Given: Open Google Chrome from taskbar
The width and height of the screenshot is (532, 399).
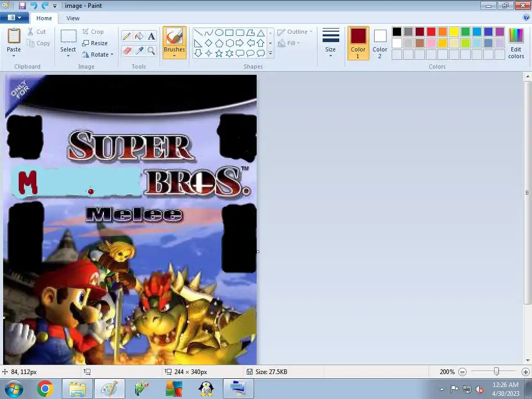Looking at the screenshot, I should pos(46,389).
